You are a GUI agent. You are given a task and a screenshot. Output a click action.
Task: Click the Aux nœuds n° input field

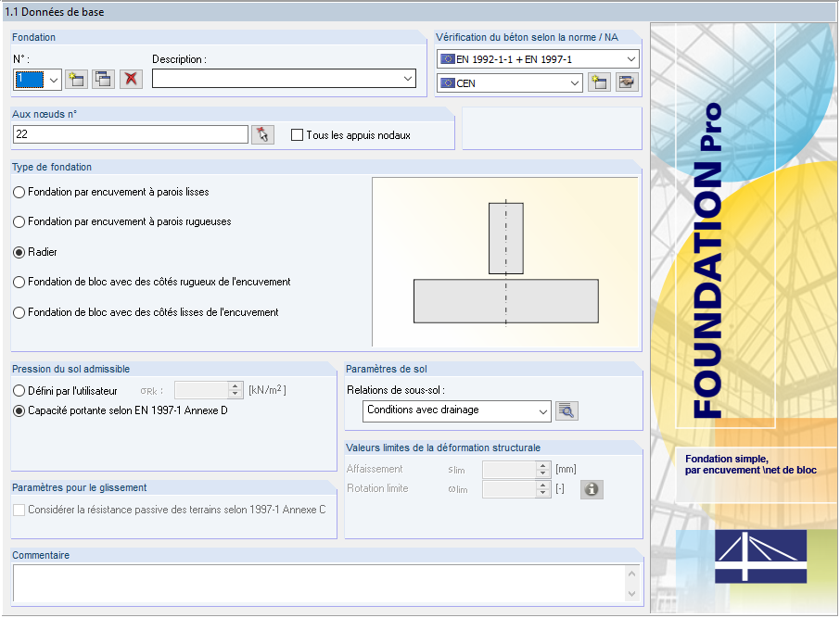coord(130,134)
